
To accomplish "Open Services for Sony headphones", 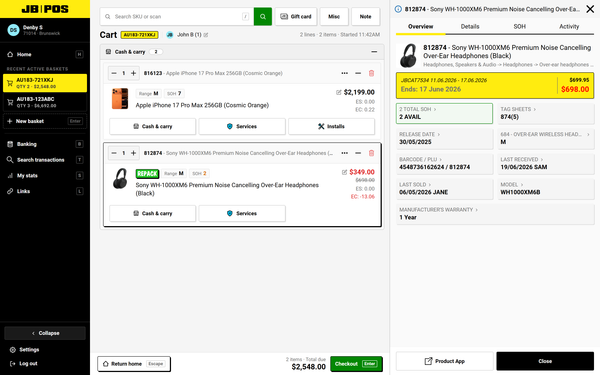I will 242,213.
